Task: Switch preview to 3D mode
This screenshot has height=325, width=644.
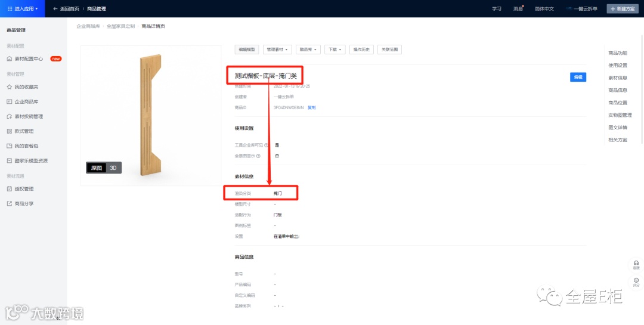Action: 113,168
